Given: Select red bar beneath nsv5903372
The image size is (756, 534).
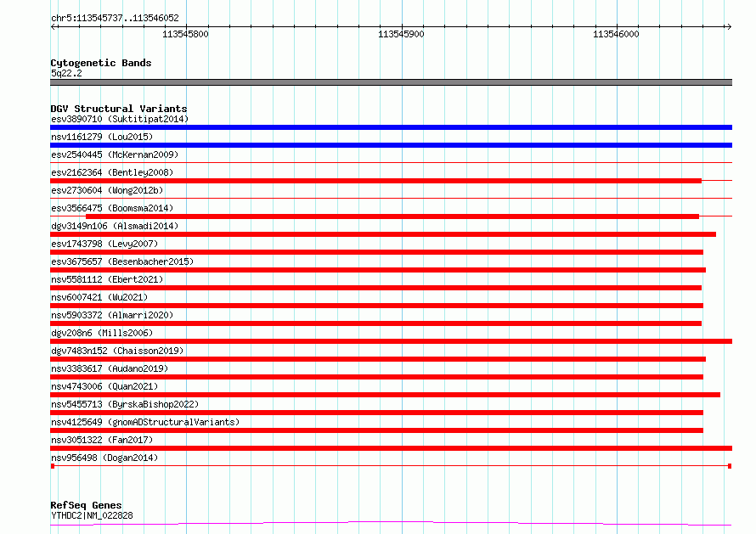Looking at the screenshot, I should (375, 323).
